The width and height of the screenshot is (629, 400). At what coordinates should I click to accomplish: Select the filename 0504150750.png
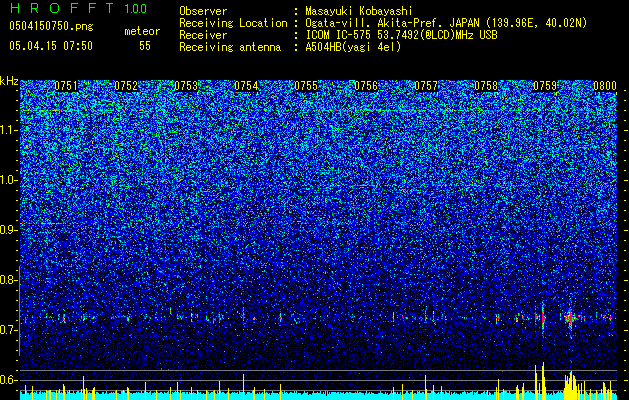pyautogui.click(x=51, y=26)
